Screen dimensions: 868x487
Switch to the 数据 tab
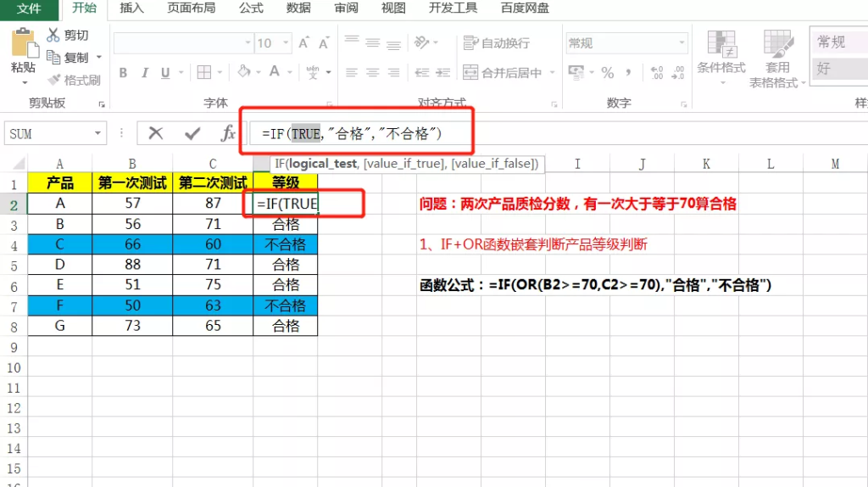tap(298, 8)
